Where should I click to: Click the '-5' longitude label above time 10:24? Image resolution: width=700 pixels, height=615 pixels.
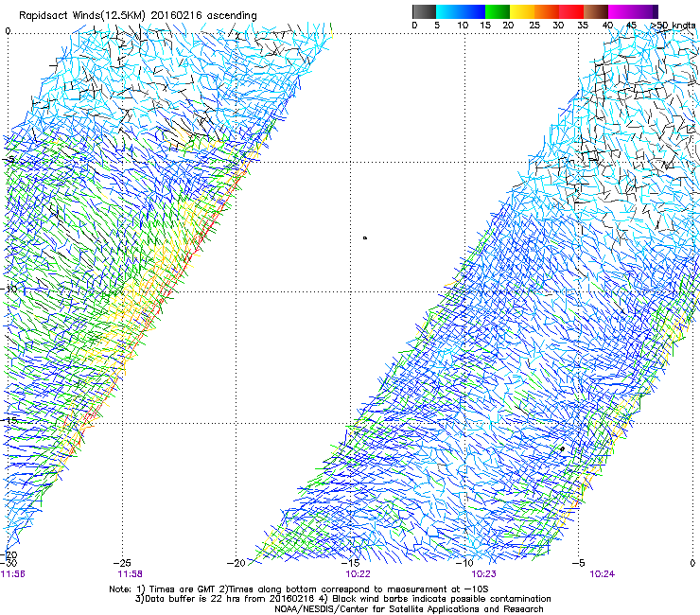tap(578, 563)
